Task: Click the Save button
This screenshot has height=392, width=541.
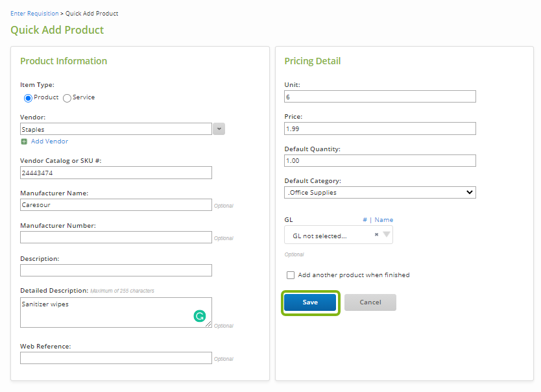Action: coord(310,302)
